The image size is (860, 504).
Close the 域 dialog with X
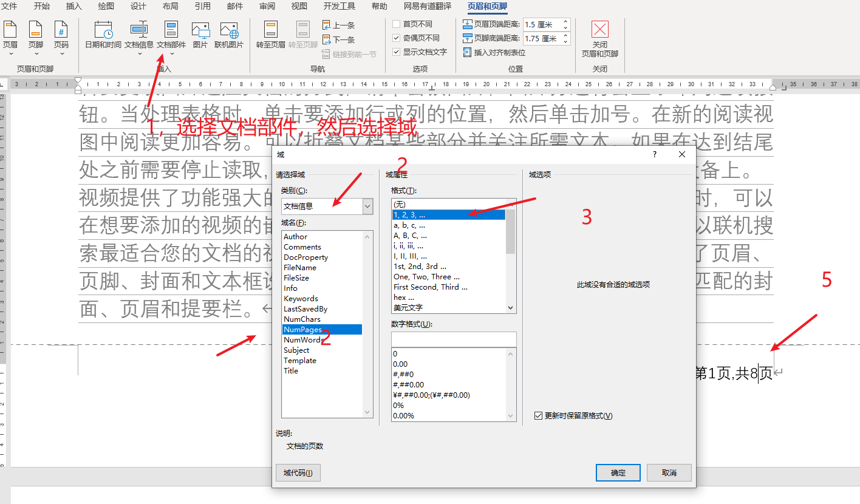[682, 155]
